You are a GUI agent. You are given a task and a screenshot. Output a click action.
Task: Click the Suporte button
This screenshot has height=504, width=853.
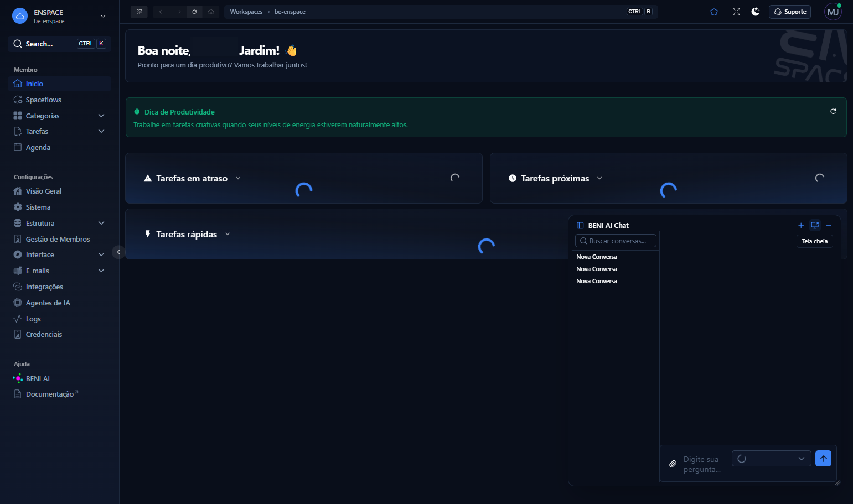point(790,12)
